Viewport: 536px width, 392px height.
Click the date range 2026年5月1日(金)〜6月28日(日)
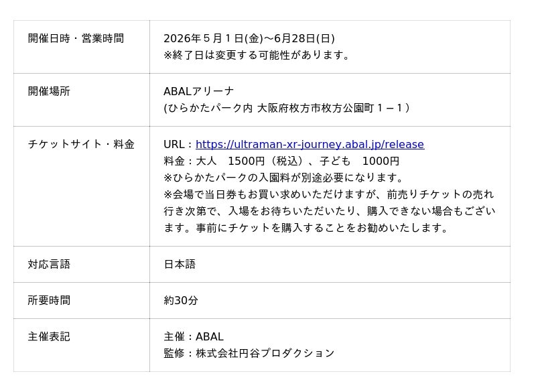tap(249, 39)
